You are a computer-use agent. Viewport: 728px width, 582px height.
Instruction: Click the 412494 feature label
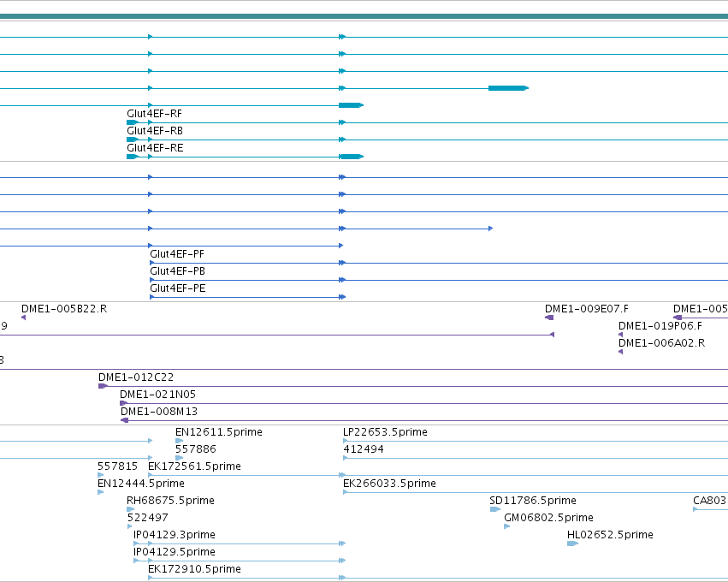[x=364, y=449]
